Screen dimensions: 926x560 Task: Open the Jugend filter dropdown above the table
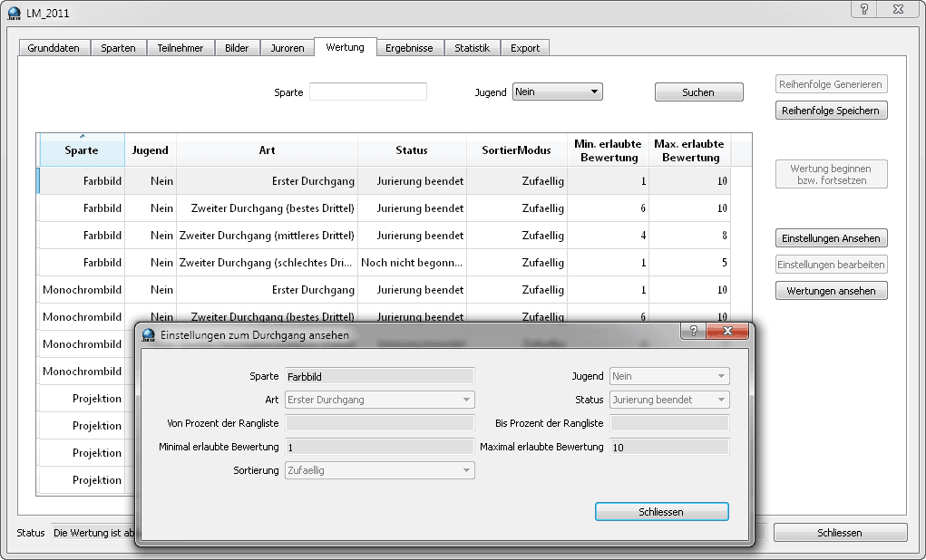point(558,92)
